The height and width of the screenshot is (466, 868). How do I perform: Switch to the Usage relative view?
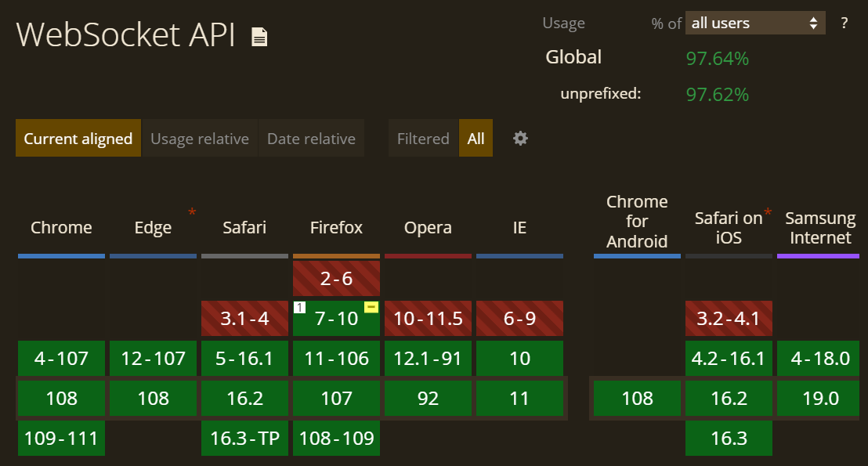200,138
